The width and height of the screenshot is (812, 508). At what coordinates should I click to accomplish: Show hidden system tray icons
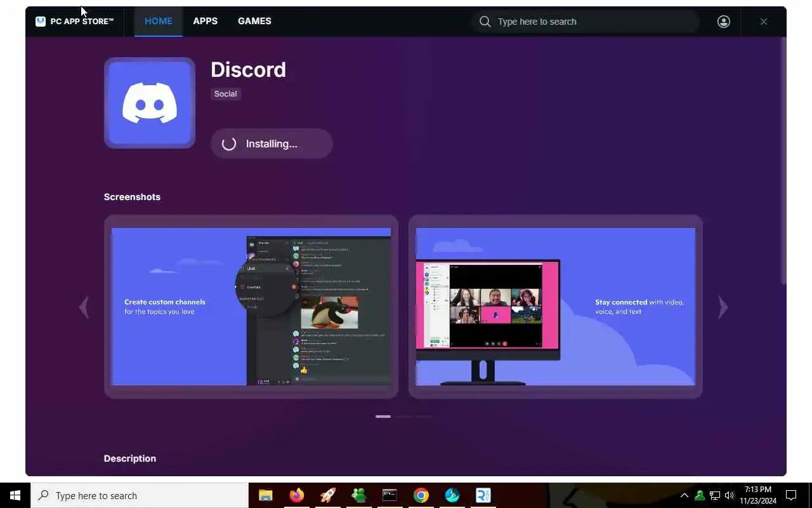coord(684,495)
